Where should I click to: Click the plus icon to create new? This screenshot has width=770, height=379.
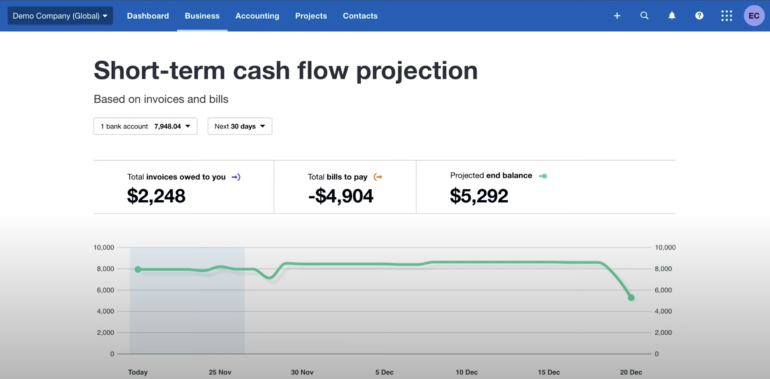click(x=617, y=16)
